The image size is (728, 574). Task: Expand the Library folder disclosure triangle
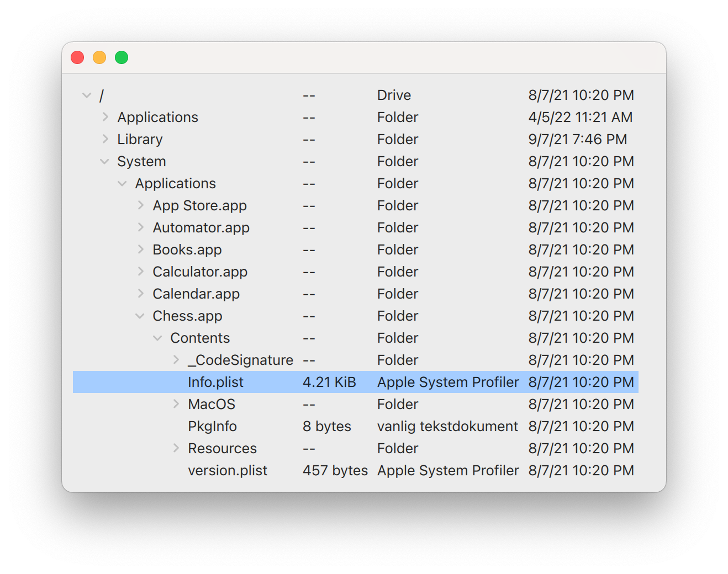tap(105, 139)
